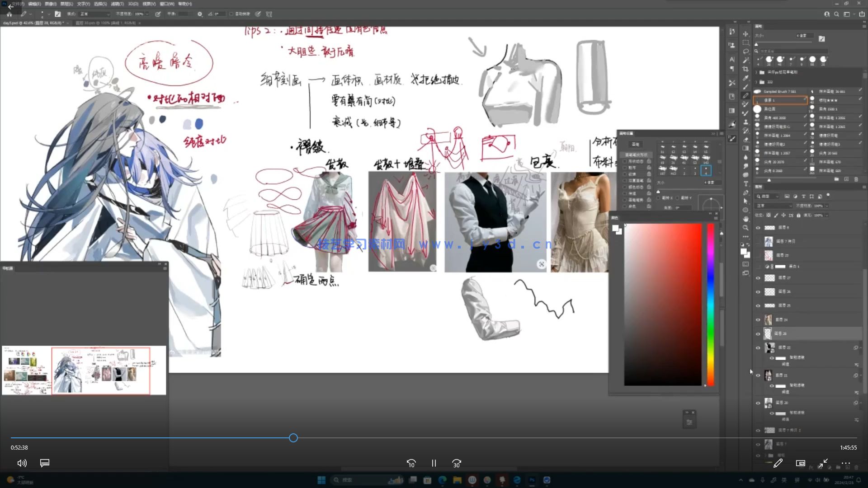Open the 正常 blend mode dropdown
The height and width of the screenshot is (488, 868).
774,206
